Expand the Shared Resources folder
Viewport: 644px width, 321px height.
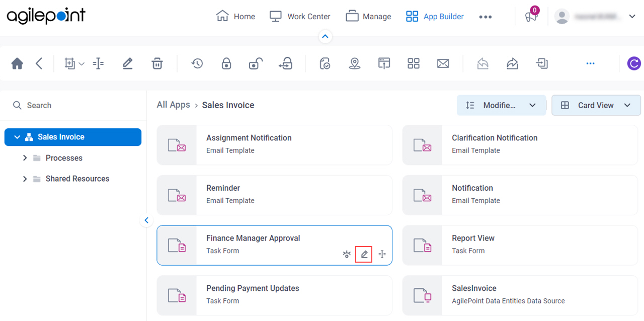[25, 179]
